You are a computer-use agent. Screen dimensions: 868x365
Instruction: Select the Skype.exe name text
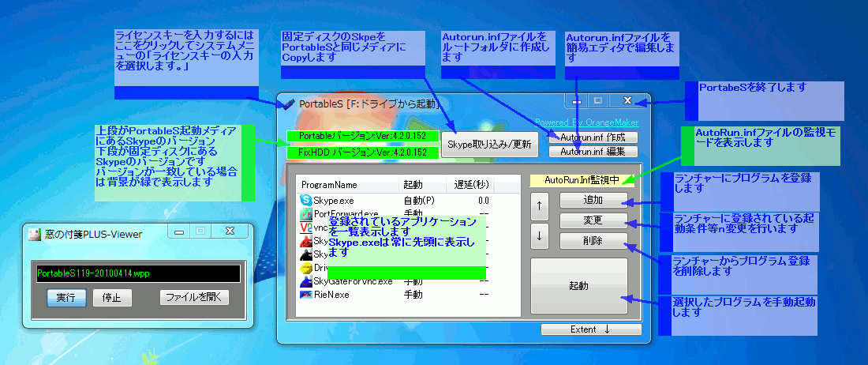(333, 200)
